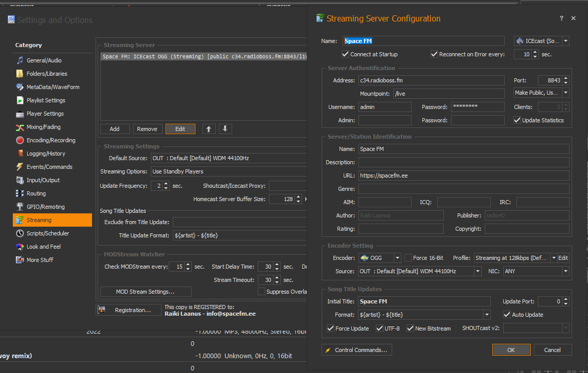Viewport: 588px width, 373px height.
Task: Open the ICEcast server type dropdown
Action: pos(566,41)
